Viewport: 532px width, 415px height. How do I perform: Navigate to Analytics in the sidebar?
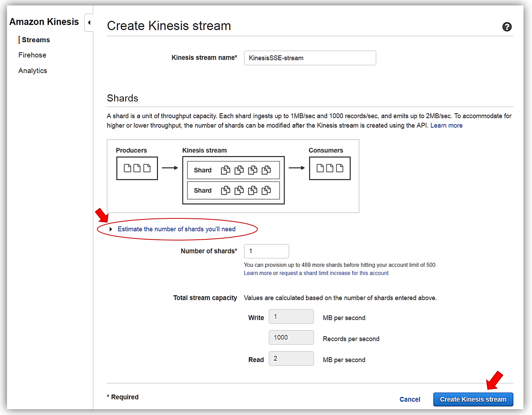pos(33,71)
